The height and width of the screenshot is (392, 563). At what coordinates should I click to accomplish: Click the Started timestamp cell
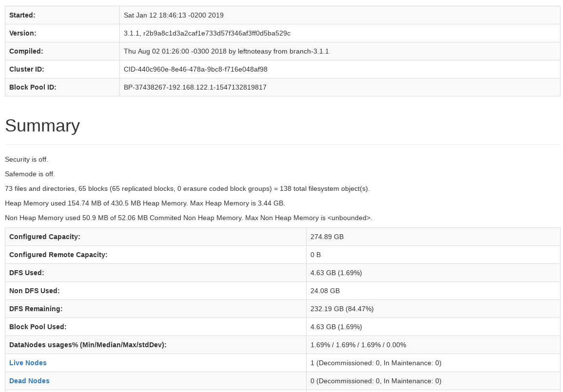pos(174,15)
